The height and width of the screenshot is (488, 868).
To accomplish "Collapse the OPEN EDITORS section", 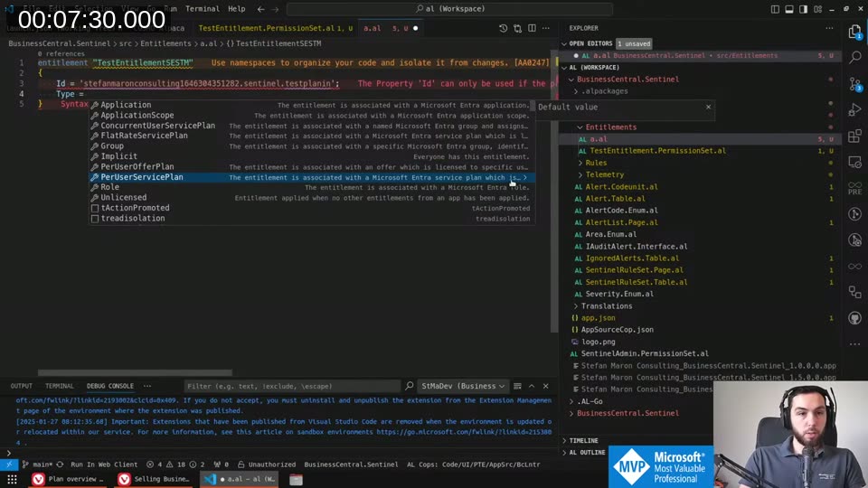I will [x=564, y=43].
